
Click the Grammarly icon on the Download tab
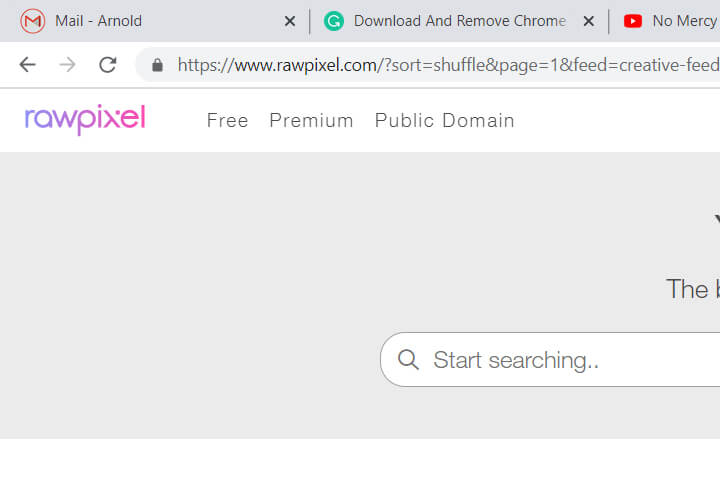tap(334, 21)
